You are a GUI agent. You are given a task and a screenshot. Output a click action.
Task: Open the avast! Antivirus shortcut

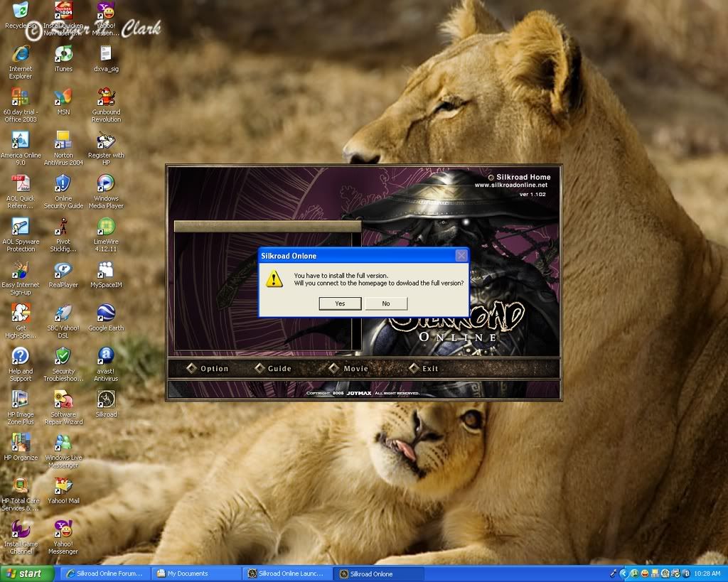pos(106,365)
